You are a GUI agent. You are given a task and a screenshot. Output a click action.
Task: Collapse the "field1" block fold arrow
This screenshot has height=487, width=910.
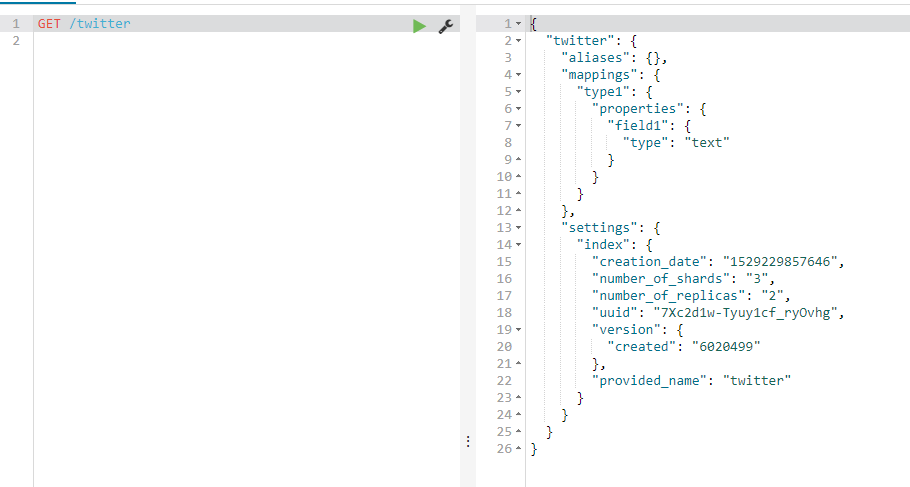click(x=519, y=125)
